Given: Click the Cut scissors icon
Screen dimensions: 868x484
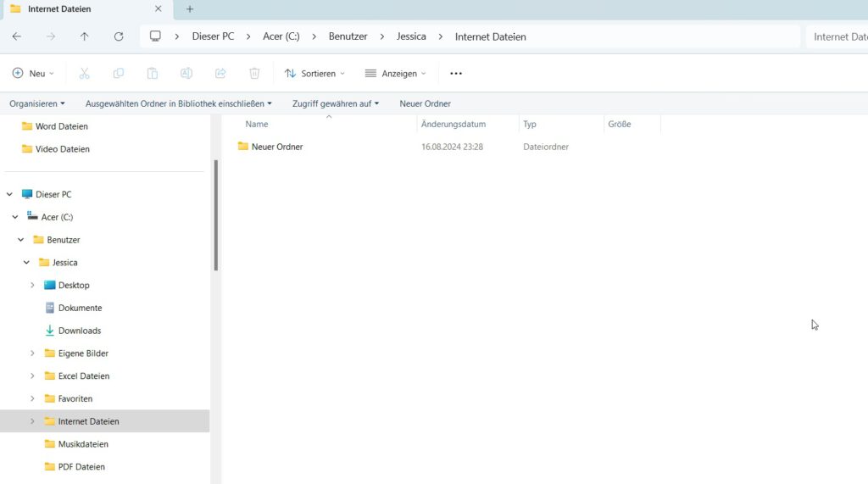Looking at the screenshot, I should click(x=84, y=73).
